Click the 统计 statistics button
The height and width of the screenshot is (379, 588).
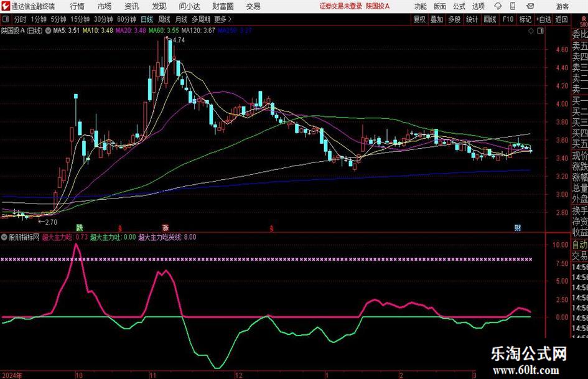[472, 19]
